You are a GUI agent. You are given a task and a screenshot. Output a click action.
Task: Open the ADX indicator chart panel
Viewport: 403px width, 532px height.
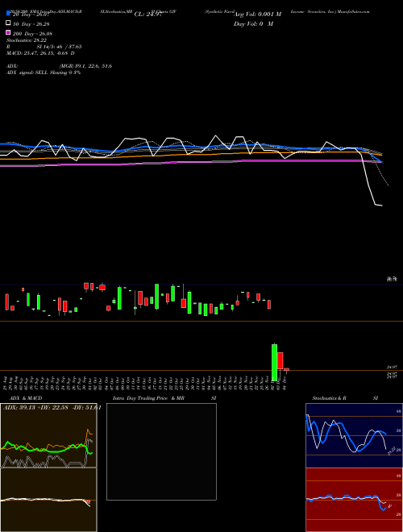[48, 435]
